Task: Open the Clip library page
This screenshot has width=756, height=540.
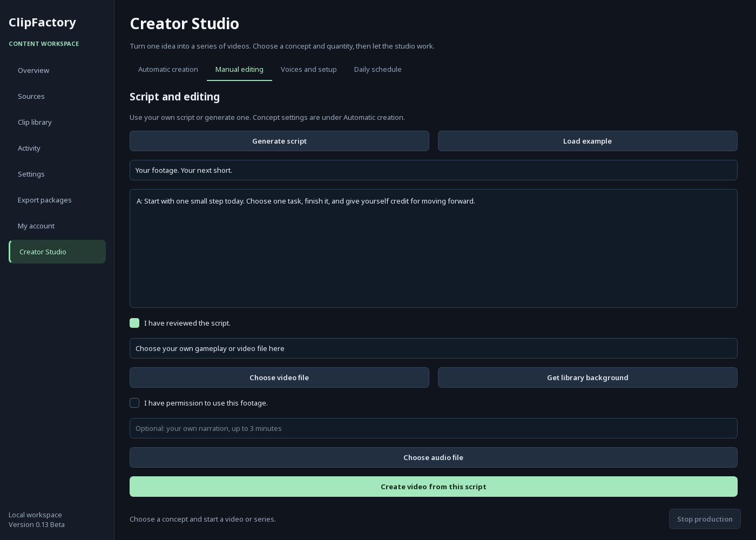Action: point(57,122)
